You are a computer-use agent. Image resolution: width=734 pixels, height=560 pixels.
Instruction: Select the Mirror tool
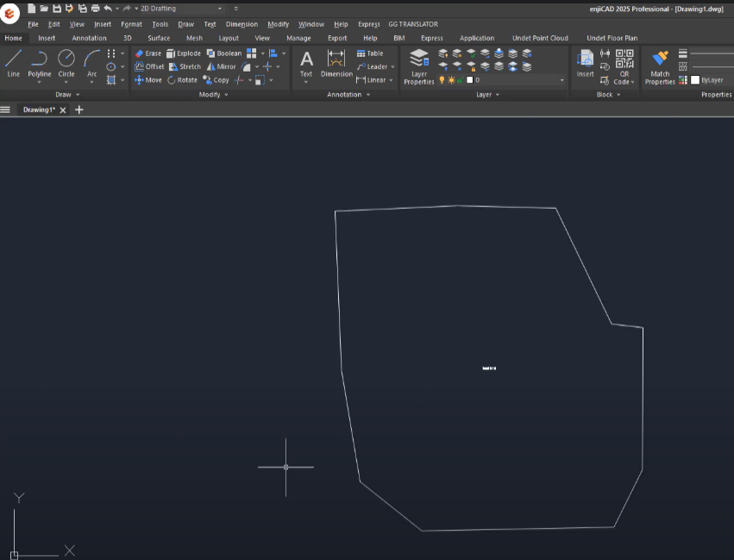pos(221,66)
